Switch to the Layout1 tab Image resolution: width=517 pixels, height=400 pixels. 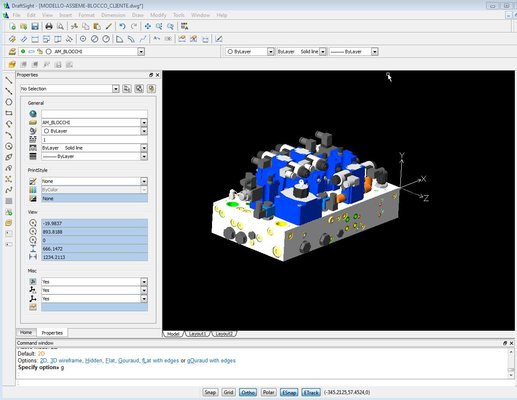197,334
